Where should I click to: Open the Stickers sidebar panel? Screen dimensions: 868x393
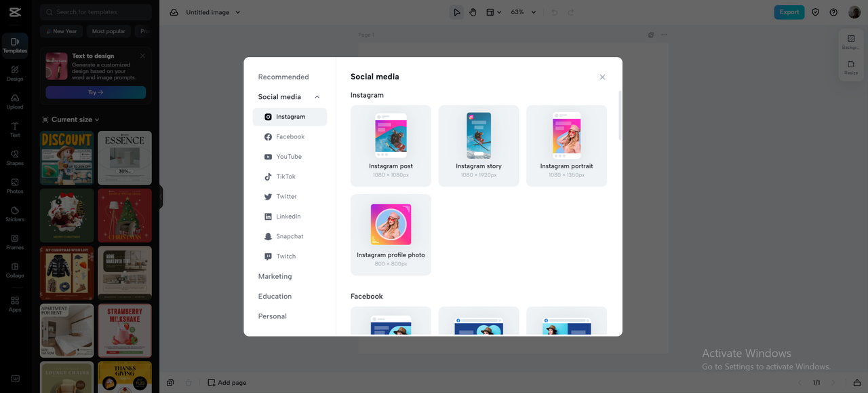15,214
